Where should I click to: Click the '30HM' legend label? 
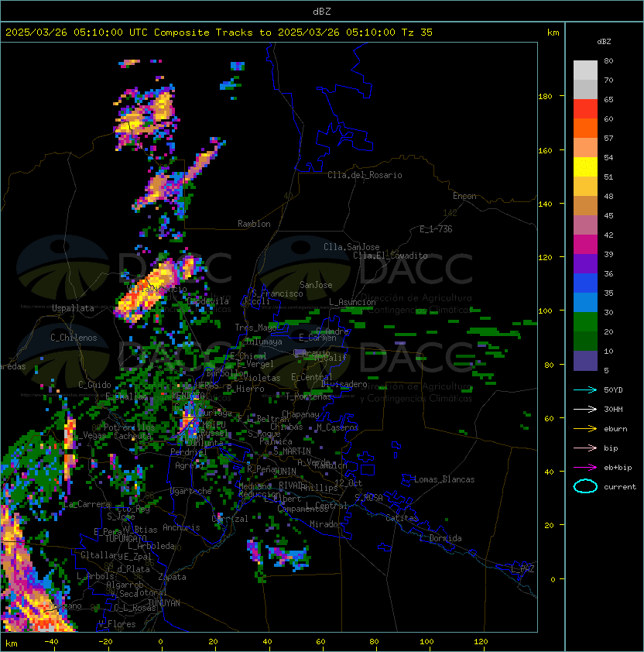pyautogui.click(x=613, y=410)
